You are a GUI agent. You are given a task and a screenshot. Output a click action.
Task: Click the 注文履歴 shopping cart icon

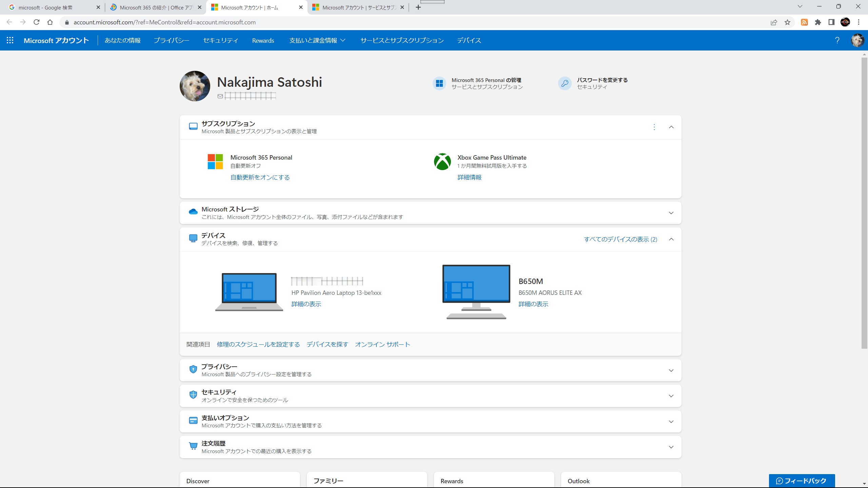coord(193,446)
